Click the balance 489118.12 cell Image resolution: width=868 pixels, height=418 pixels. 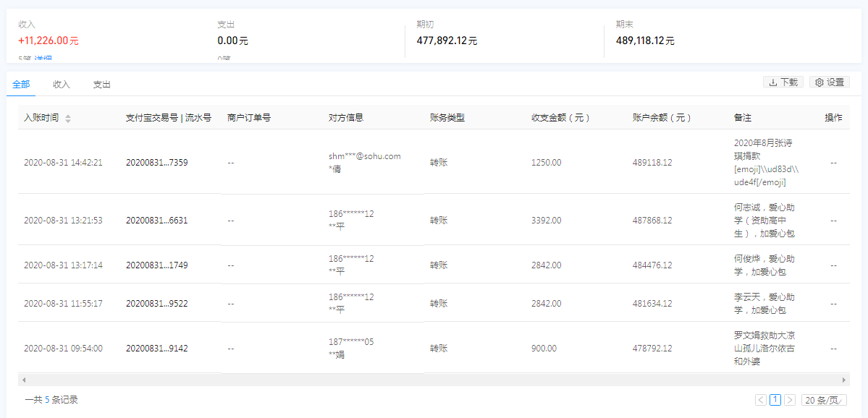pyautogui.click(x=652, y=163)
